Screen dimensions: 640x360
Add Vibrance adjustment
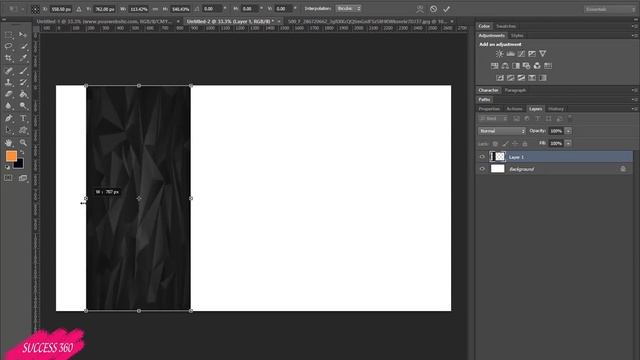point(542,54)
